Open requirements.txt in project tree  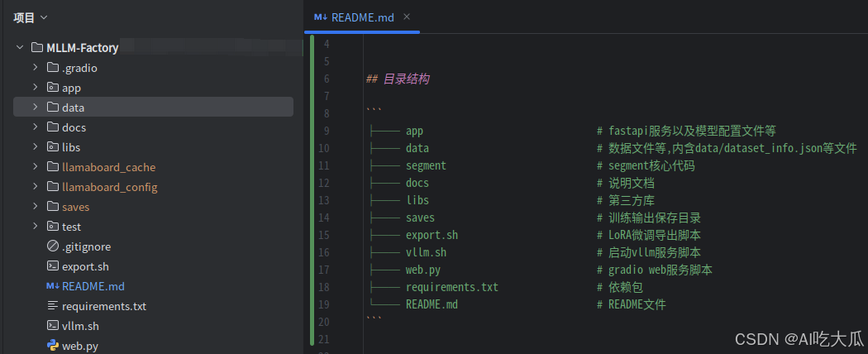(104, 306)
